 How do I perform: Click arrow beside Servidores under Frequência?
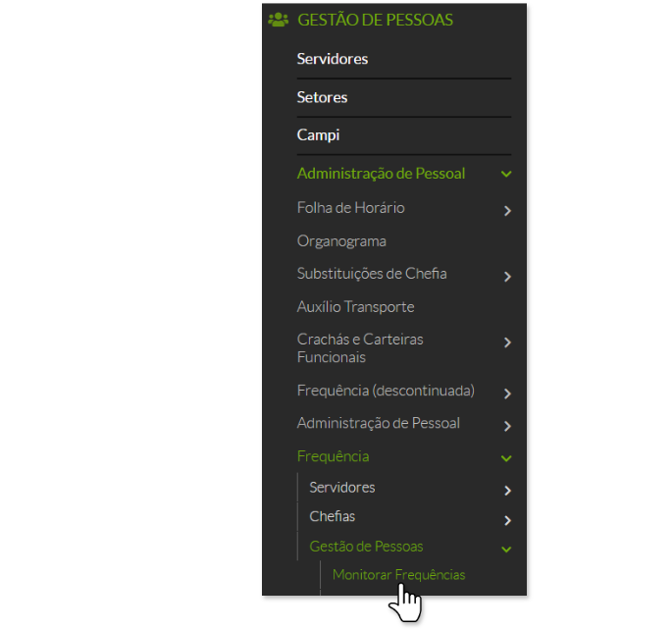coord(507,491)
